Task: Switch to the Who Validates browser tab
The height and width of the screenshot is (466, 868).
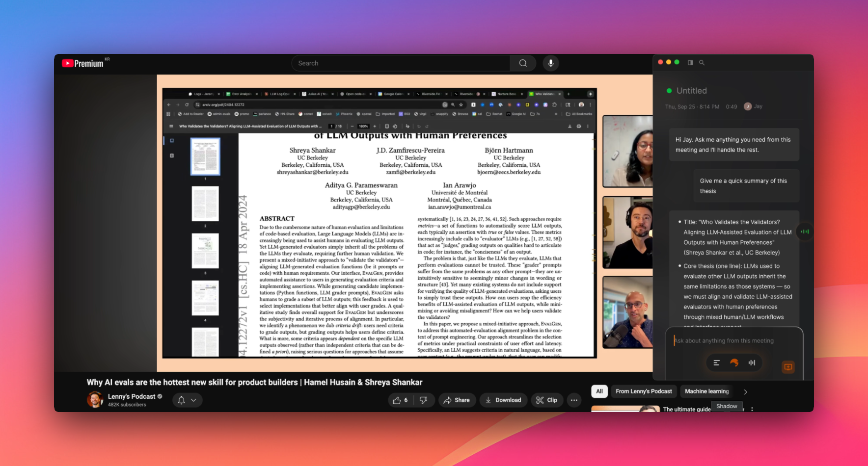Action: click(545, 93)
